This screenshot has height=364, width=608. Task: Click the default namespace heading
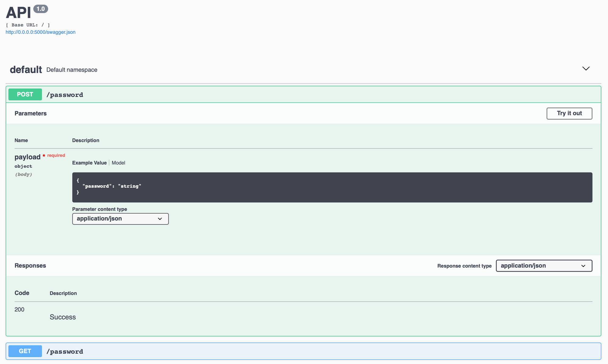click(26, 70)
